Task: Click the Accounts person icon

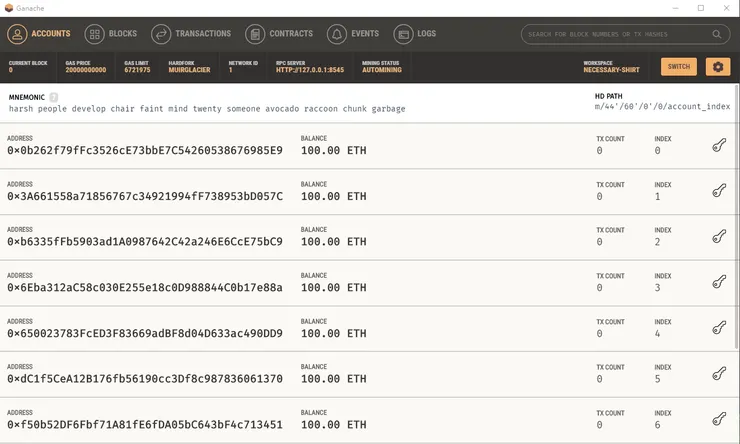Action: tap(17, 34)
